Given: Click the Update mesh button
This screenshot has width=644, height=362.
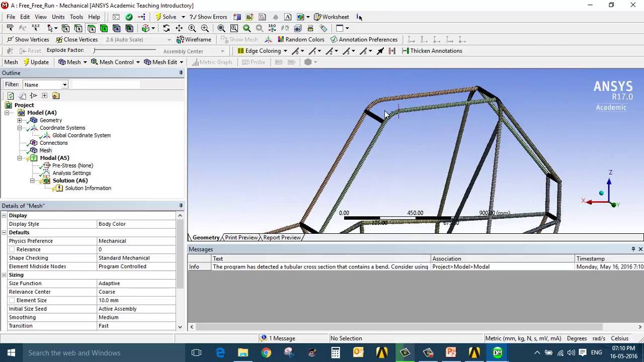Looking at the screenshot, I should (x=36, y=62).
